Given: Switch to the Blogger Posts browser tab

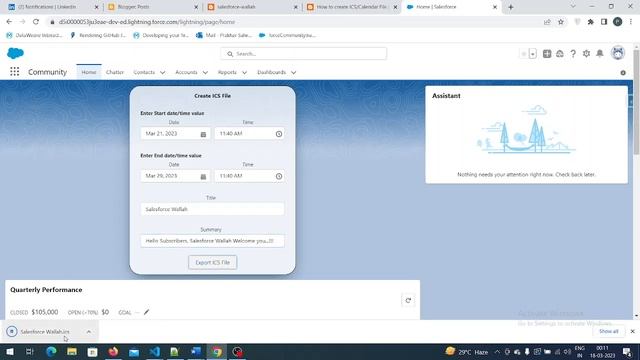Looking at the screenshot, I should [151, 7].
